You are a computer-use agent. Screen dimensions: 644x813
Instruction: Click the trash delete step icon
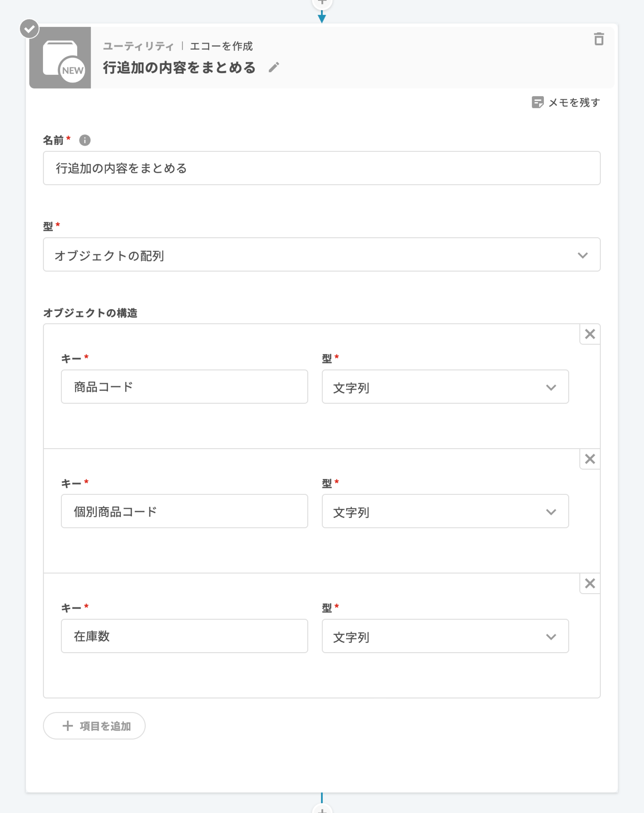point(598,39)
